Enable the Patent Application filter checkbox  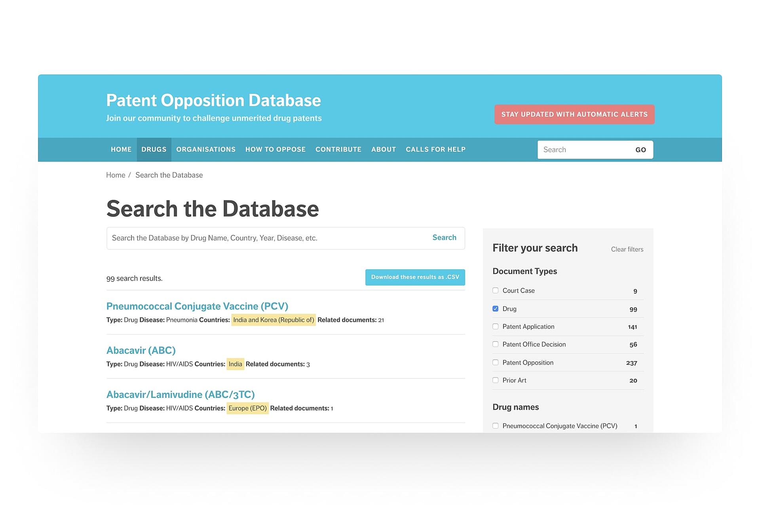point(495,327)
